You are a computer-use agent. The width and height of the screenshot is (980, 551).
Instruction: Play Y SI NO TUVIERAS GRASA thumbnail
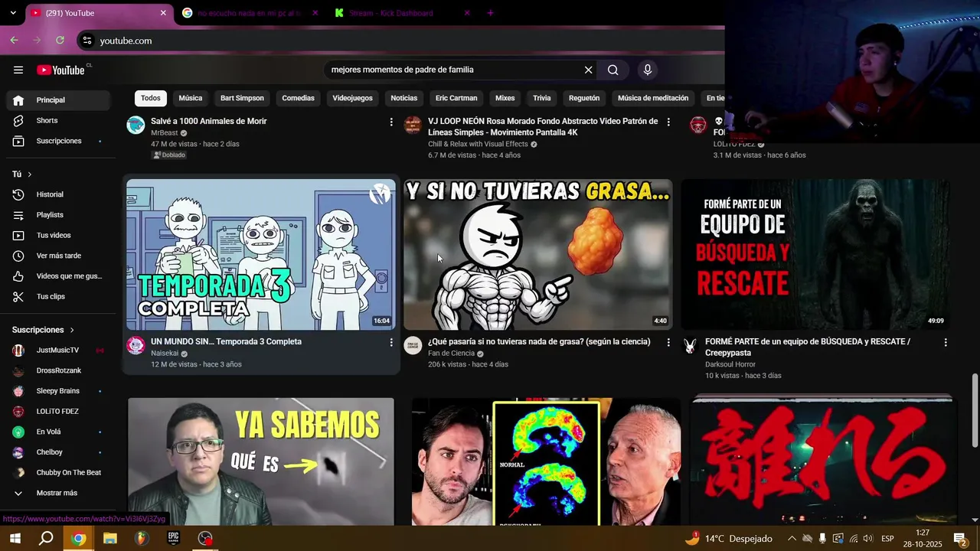tap(538, 255)
